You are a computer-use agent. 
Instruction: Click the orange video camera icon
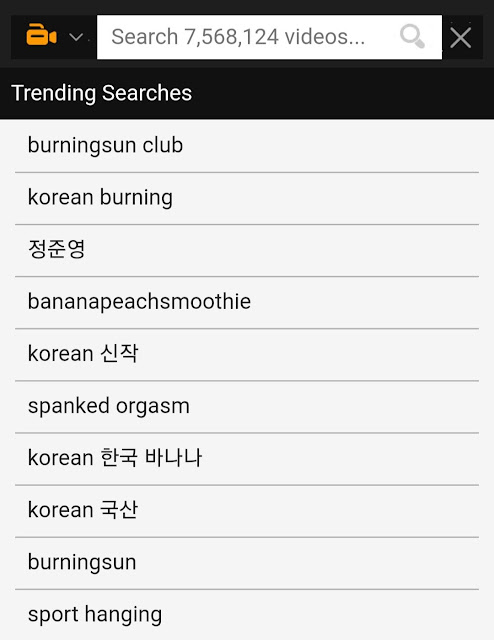click(x=41, y=35)
